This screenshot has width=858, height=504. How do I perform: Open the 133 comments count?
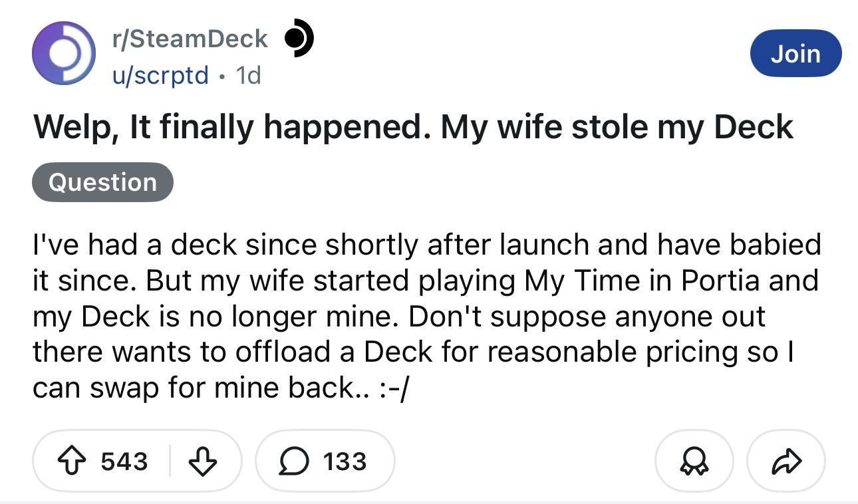[345, 461]
